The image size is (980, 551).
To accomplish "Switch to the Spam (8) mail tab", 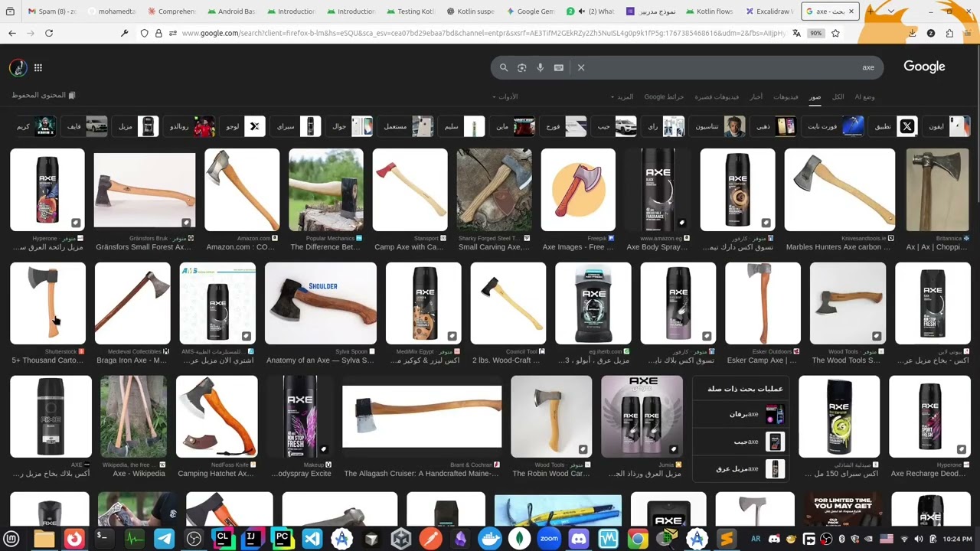I will tap(51, 11).
